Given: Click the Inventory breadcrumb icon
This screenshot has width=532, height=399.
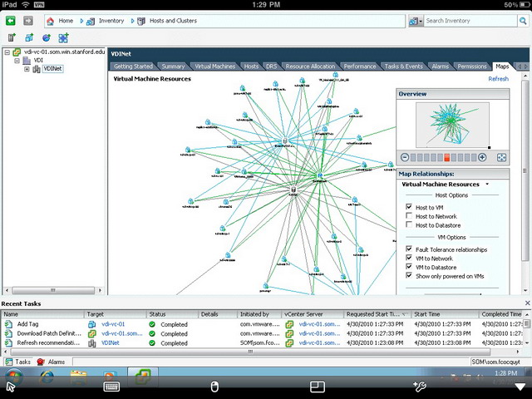Looking at the screenshot, I should click(x=91, y=22).
